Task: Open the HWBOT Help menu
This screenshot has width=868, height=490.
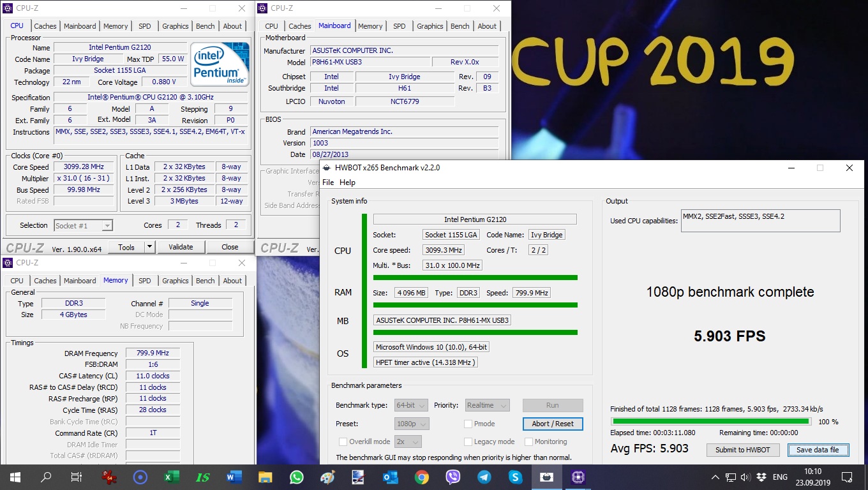Action: [347, 182]
